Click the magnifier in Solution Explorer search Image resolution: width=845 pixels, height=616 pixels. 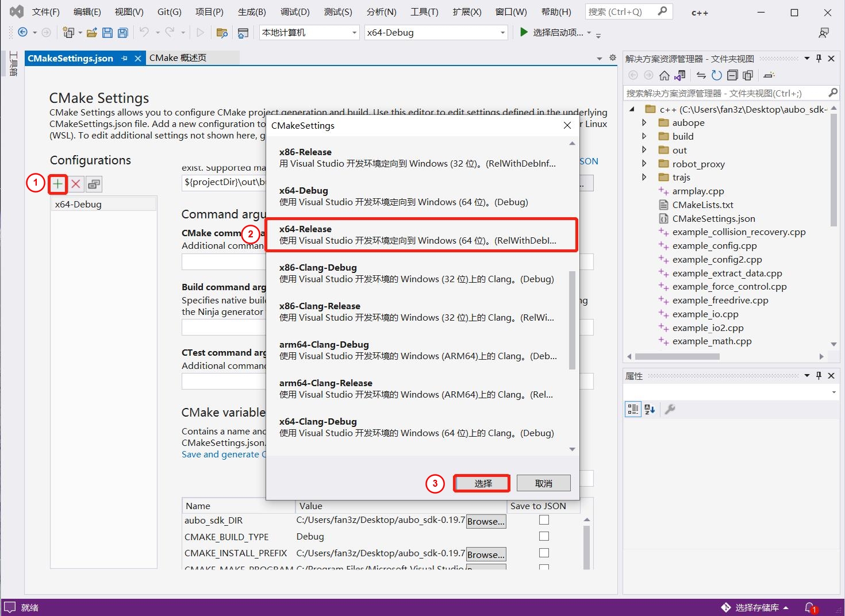tap(832, 93)
